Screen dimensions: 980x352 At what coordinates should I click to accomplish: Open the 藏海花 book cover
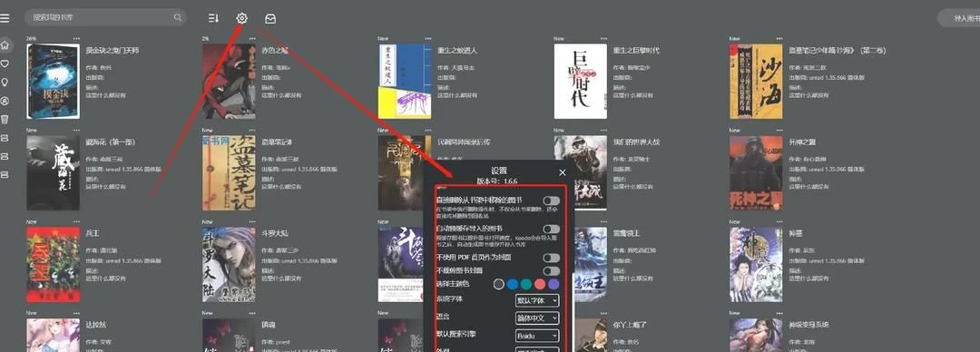point(54,172)
